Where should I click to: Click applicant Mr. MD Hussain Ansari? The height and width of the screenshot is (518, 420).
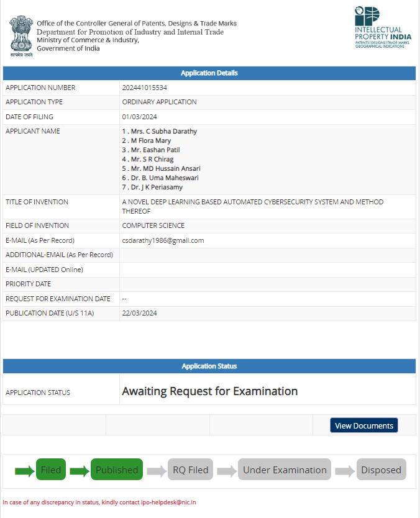tap(162, 168)
